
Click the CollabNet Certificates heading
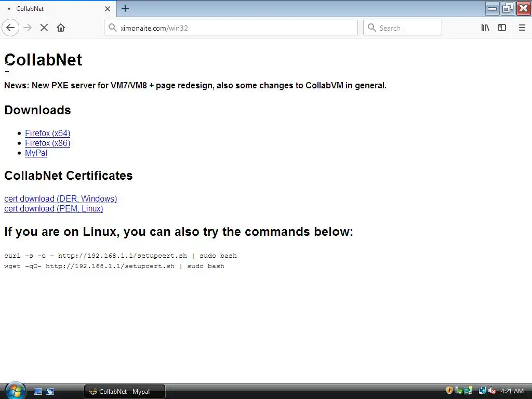(x=68, y=176)
